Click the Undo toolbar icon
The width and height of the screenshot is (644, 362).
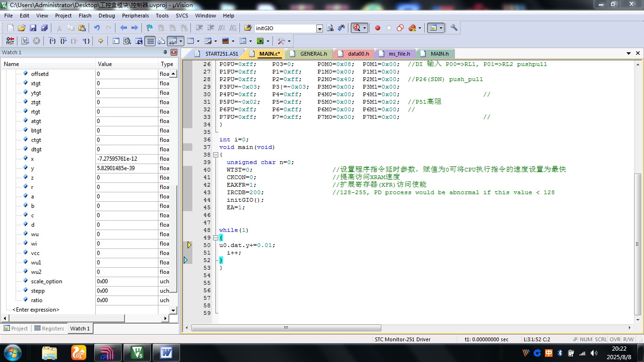coord(97,28)
